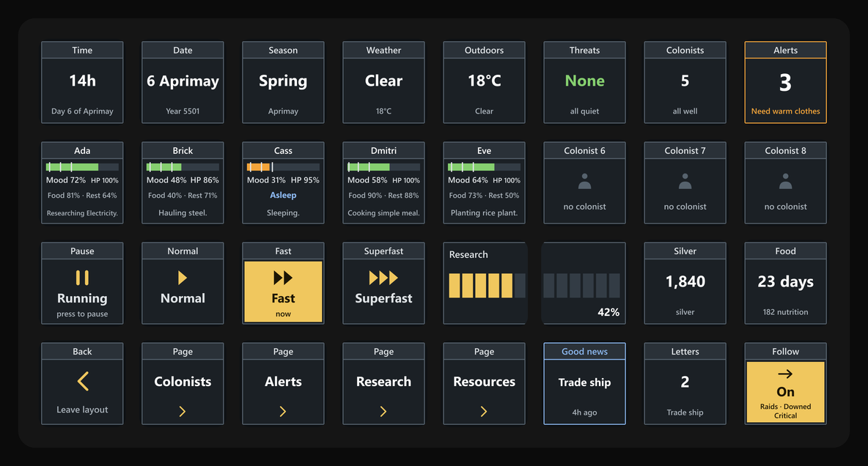
Task: Click "Food 81% · Rest 64%" text
Action: [x=82, y=196]
